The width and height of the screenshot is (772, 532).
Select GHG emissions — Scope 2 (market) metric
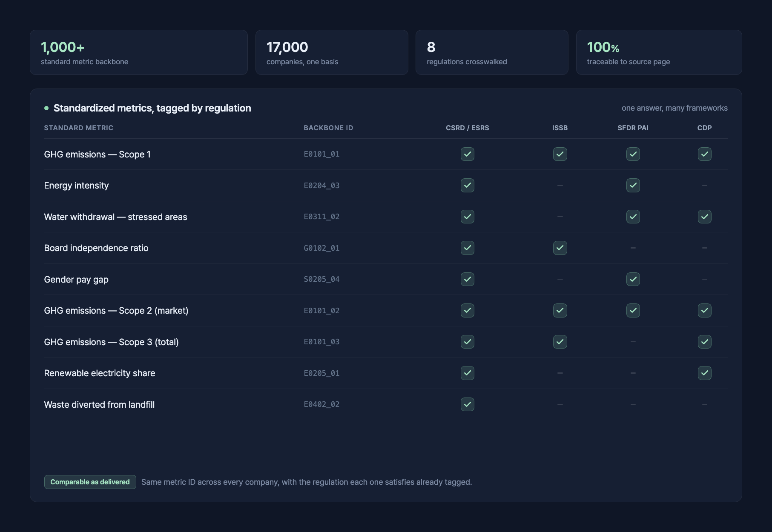[116, 311]
